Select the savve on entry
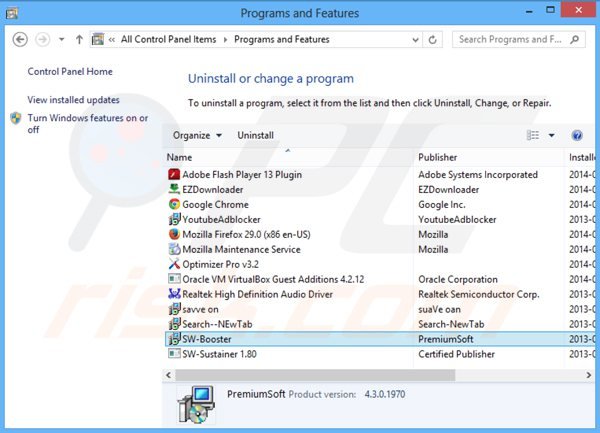Viewport: 600px width, 433px height. pos(200,309)
